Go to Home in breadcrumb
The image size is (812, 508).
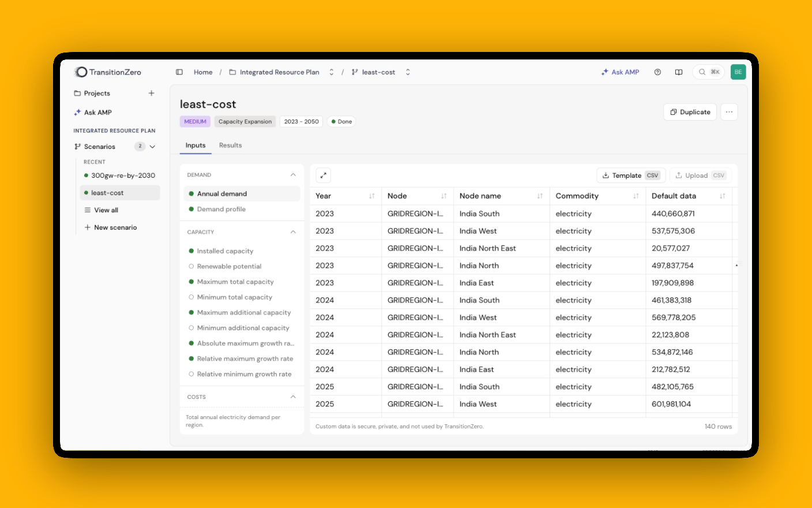(203, 72)
